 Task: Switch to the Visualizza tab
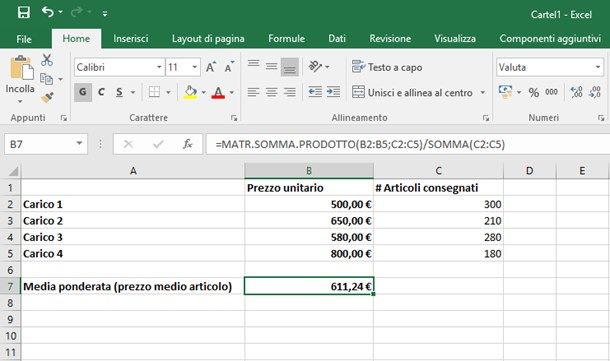coord(455,39)
